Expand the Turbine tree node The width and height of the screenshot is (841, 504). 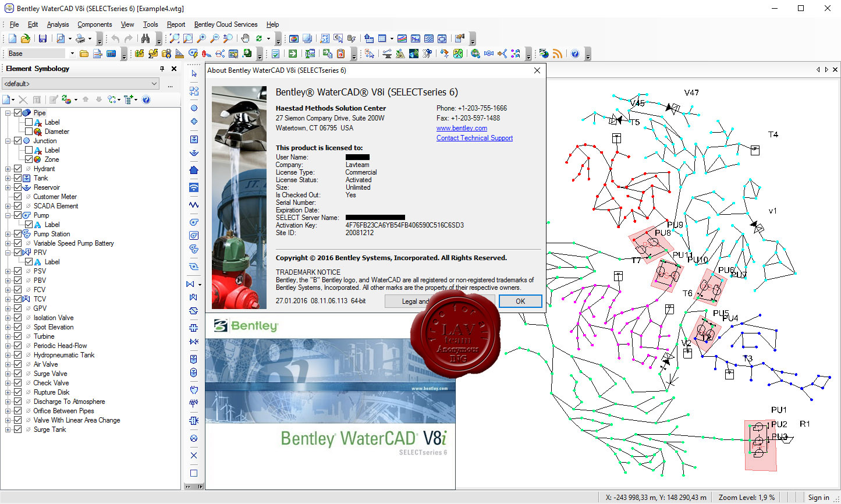(x=8, y=336)
